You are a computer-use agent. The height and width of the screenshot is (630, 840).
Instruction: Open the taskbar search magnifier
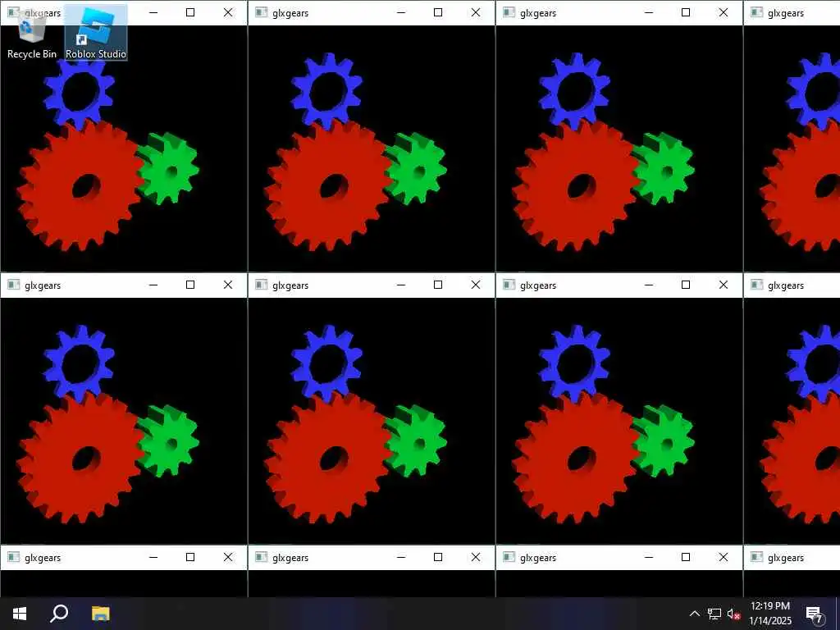coord(59,614)
